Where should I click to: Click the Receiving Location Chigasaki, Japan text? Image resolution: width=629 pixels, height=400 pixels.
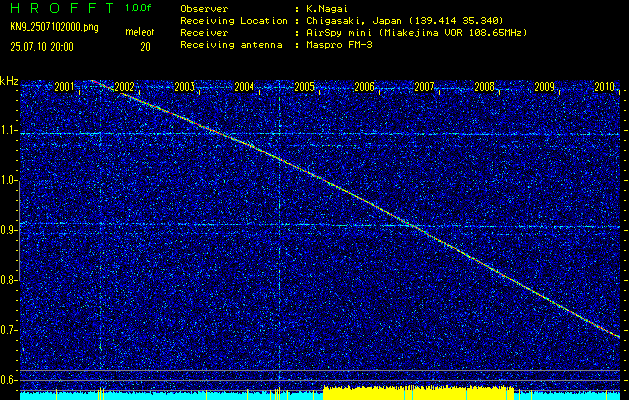coord(404,20)
